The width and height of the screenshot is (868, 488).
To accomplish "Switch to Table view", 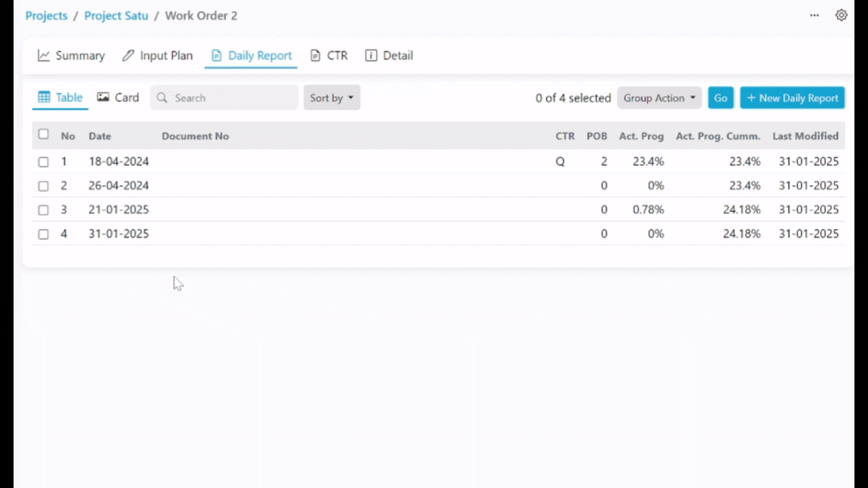I will tap(60, 98).
